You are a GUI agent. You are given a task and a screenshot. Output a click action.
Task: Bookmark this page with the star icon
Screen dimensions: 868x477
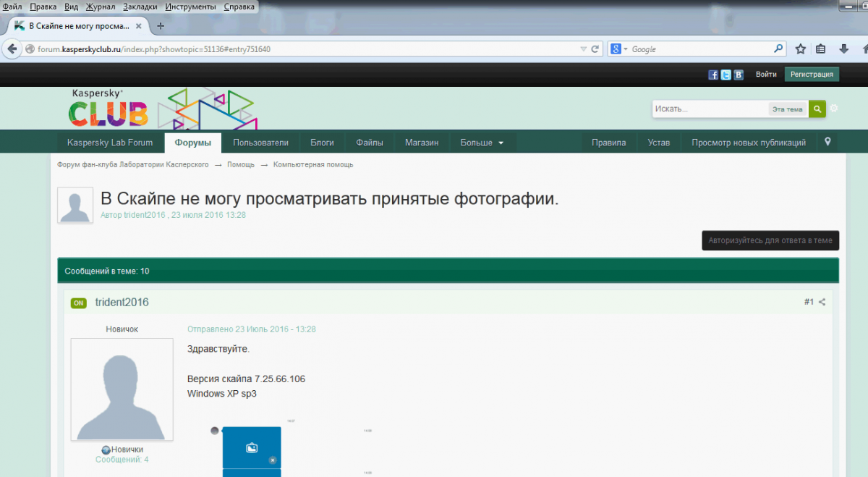[x=801, y=49]
